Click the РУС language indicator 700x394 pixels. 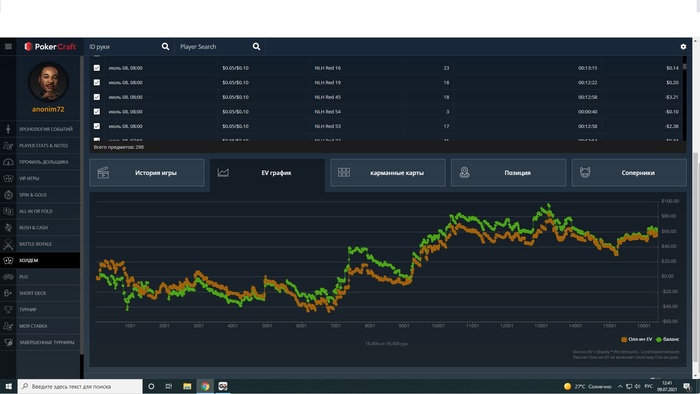click(649, 386)
